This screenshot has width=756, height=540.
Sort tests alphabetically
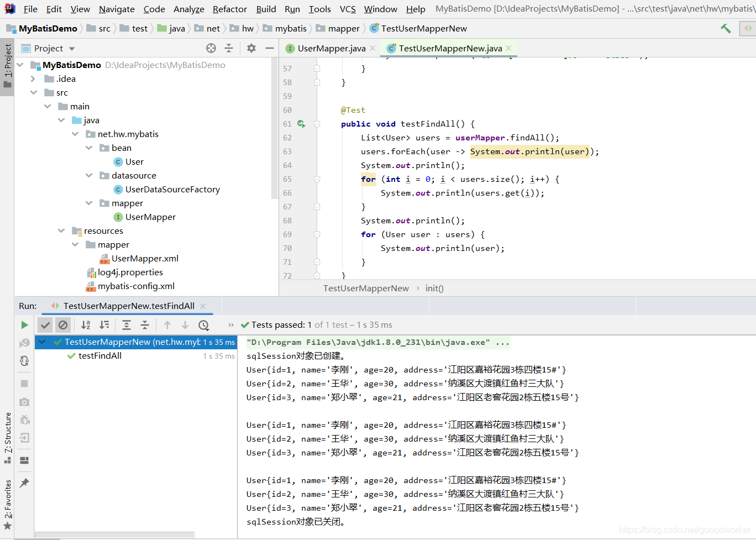(x=86, y=325)
